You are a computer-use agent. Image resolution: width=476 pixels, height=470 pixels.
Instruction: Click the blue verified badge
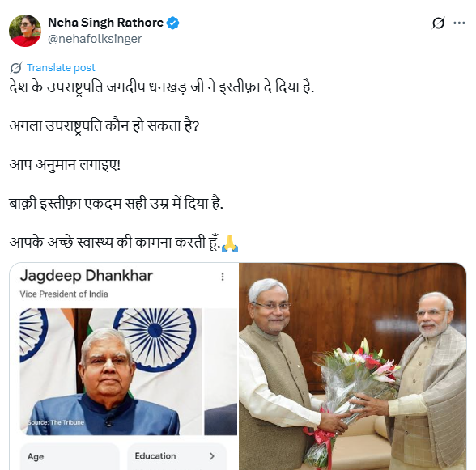172,23
